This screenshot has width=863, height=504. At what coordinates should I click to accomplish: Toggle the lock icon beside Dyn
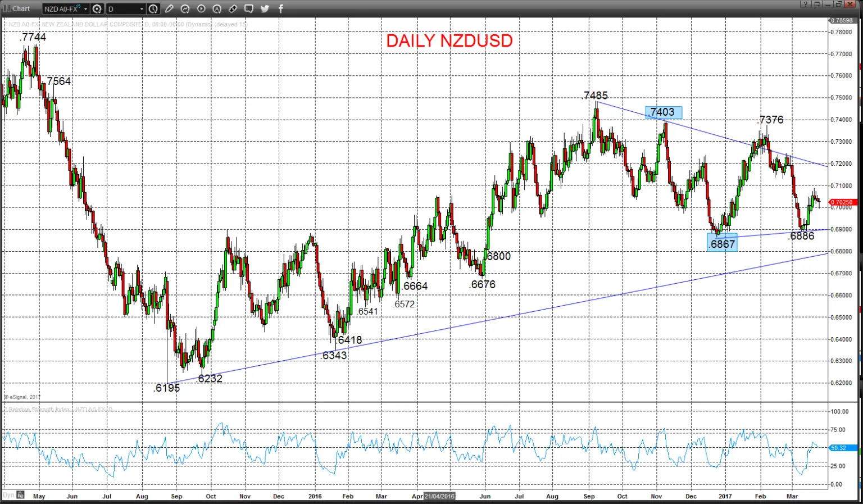coord(20,495)
